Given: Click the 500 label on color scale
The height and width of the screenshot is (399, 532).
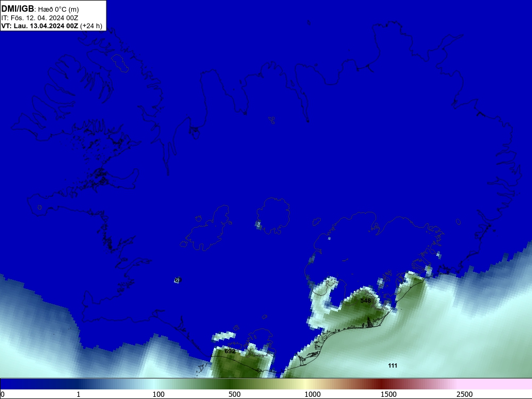Looking at the screenshot, I should (235, 394).
